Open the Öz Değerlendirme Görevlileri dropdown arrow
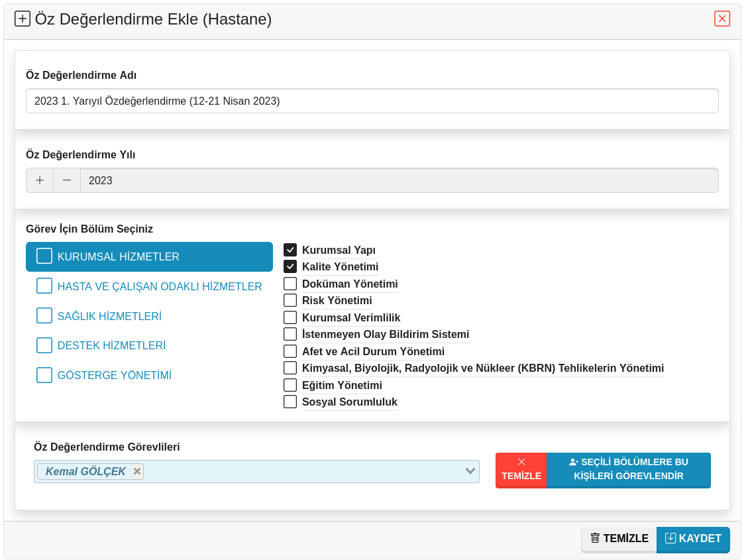748x560 pixels. (x=470, y=471)
